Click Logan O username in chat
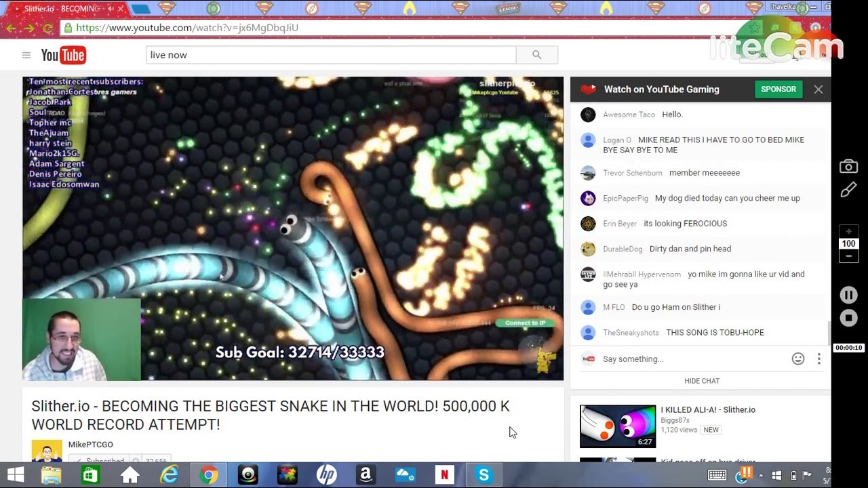The width and height of the screenshot is (868, 488). click(616, 140)
